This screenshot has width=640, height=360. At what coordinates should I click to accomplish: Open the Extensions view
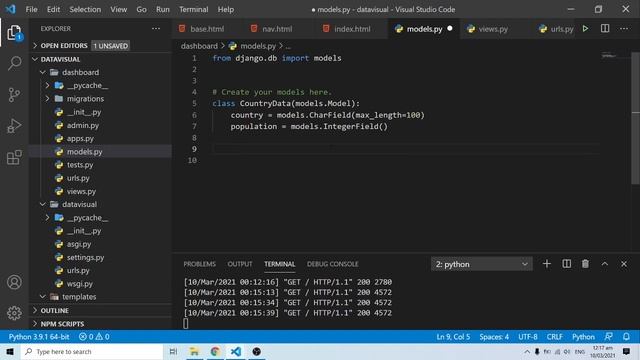(x=14, y=158)
